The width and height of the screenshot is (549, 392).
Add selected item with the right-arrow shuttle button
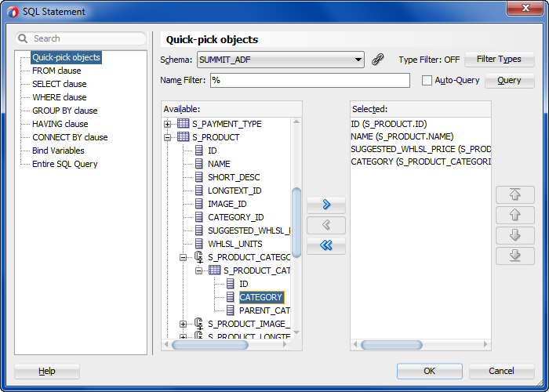coord(326,205)
